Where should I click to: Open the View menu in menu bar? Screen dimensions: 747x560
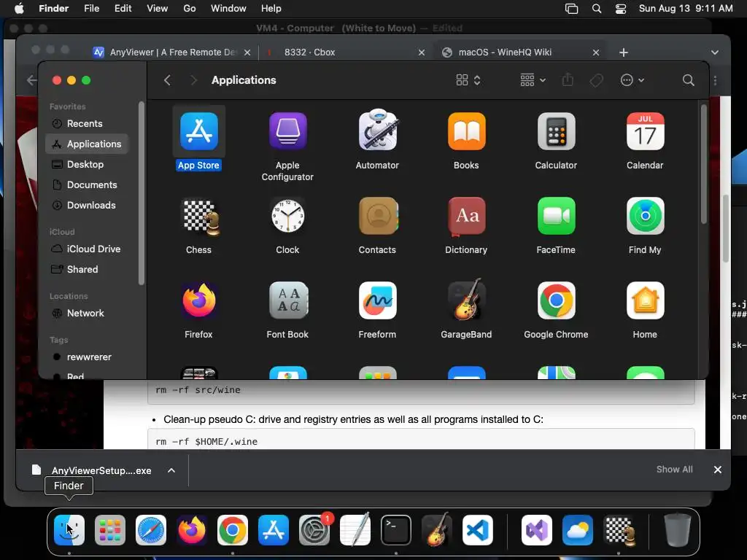coord(158,9)
